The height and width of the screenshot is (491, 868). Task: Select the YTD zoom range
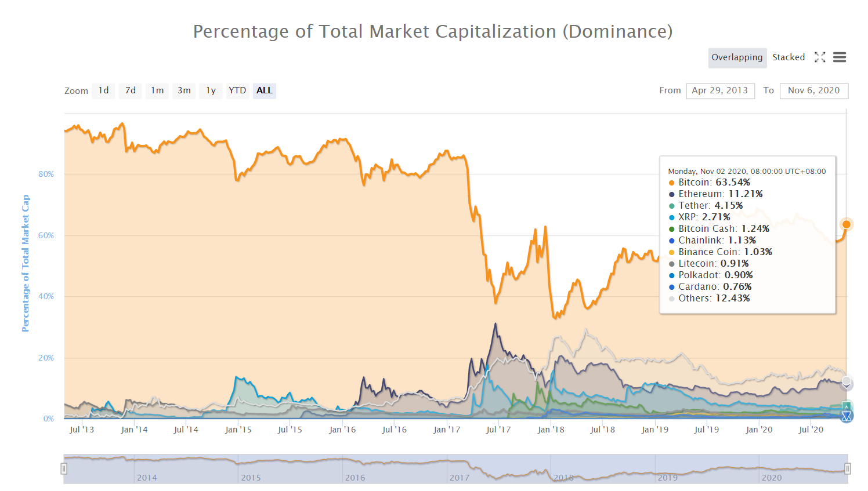pyautogui.click(x=237, y=90)
